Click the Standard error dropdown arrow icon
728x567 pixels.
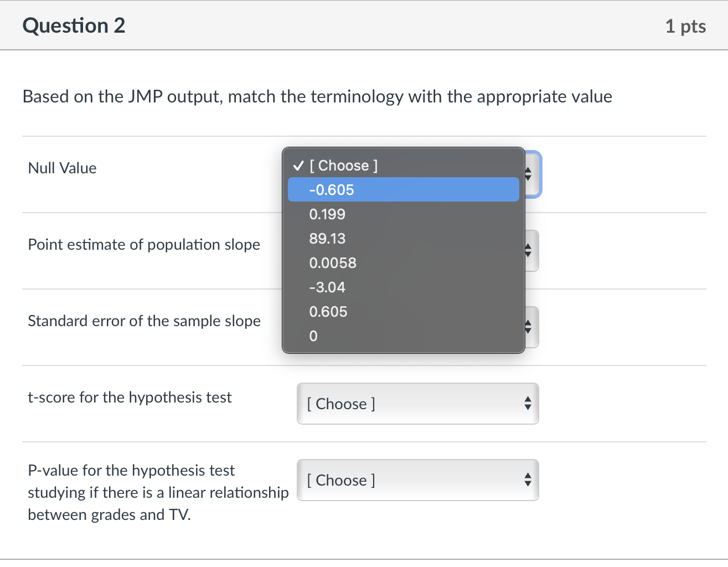(528, 327)
